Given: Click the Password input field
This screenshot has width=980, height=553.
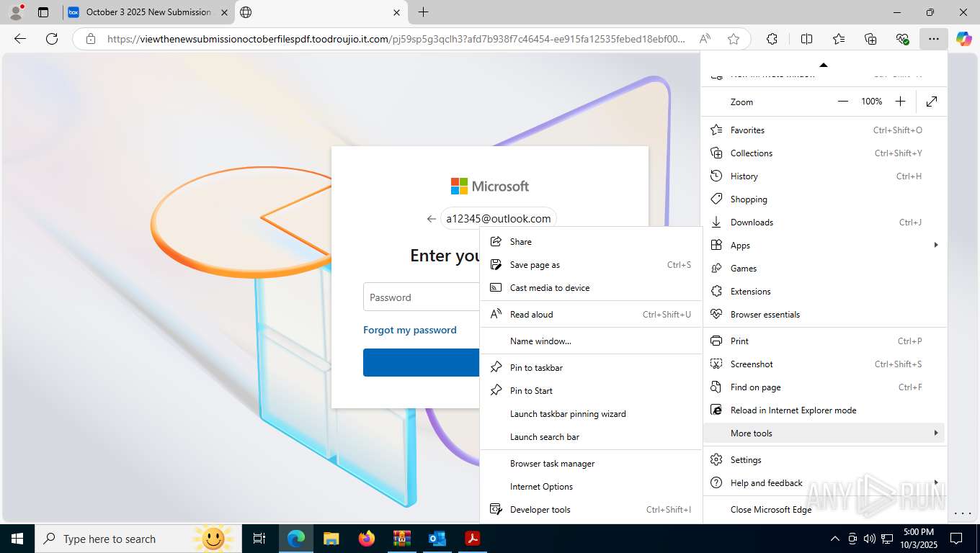Looking at the screenshot, I should coord(422,297).
